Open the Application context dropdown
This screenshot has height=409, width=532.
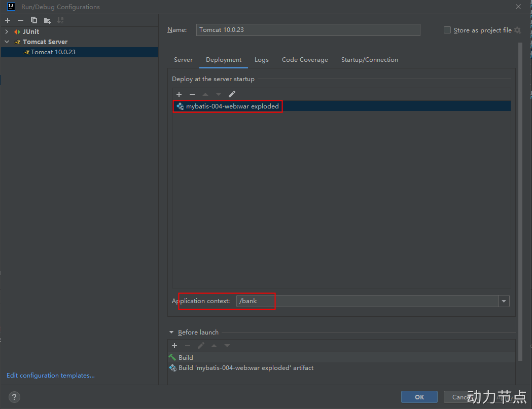click(504, 301)
